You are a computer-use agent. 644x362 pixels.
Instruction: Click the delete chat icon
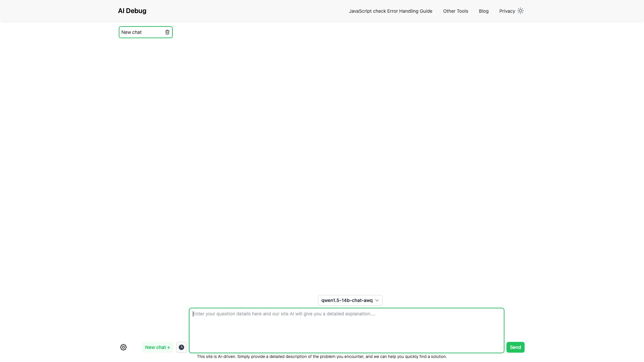[167, 32]
